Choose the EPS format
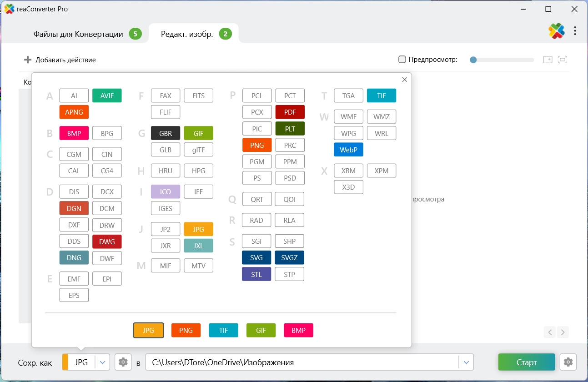Screen dimensions: 588x382 74,295
